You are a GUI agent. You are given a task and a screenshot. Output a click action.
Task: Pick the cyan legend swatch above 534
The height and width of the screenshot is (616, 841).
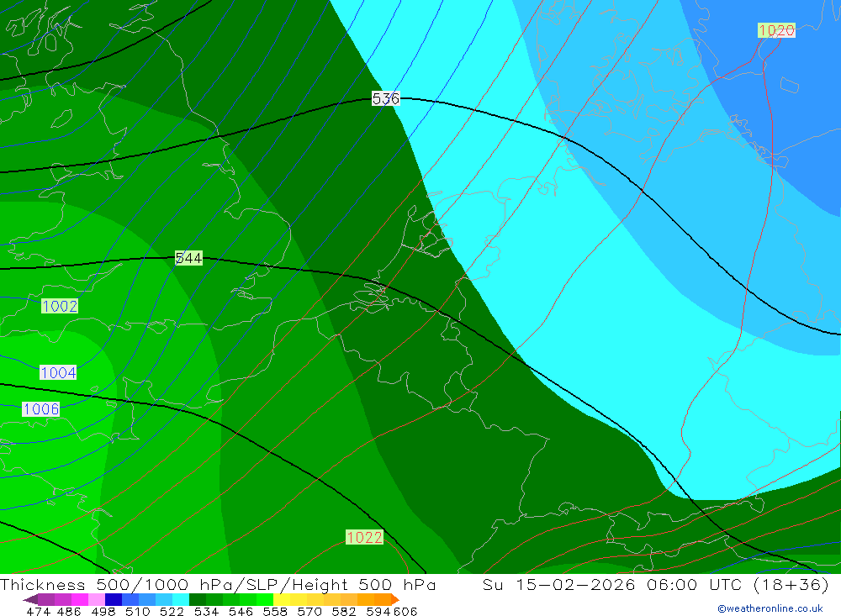coord(181,599)
